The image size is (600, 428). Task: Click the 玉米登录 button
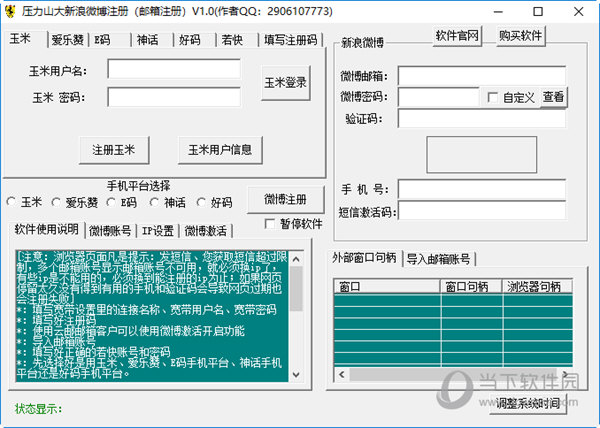pos(285,83)
